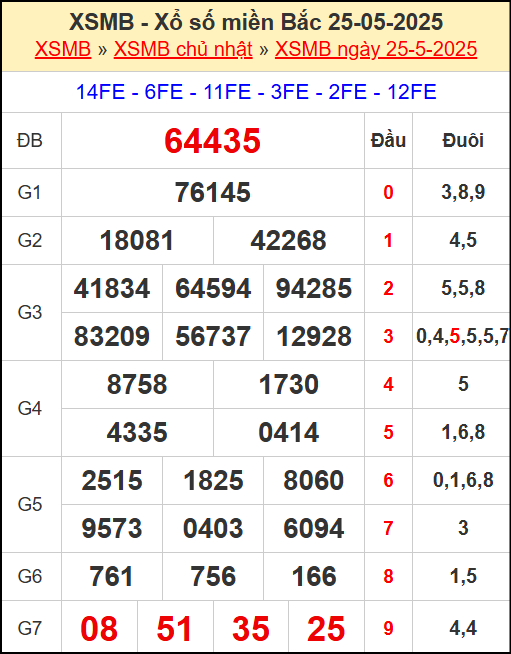This screenshot has height=654, width=511.
Task: Click the G5 number 6094
Action: coord(314,528)
